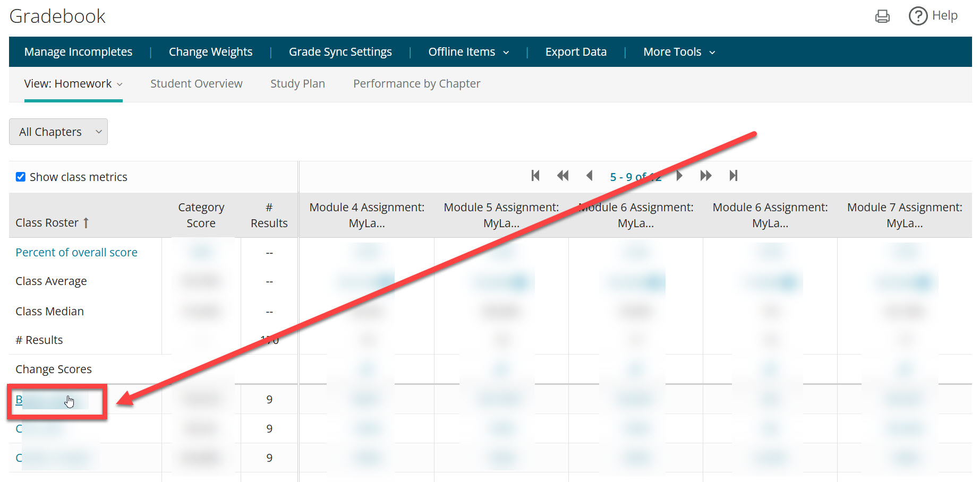Expand the More Tools menu

[679, 52]
